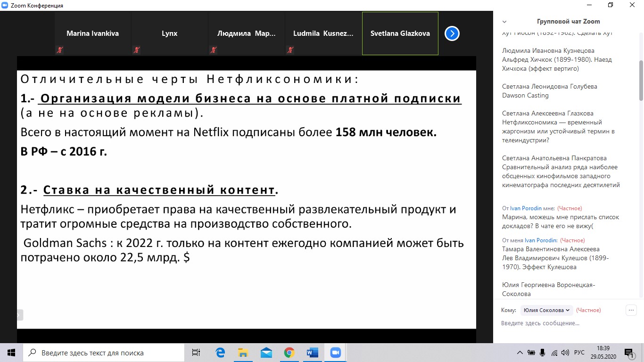
Task: Select the Людмила Мар... participant tile
Action: (x=247, y=33)
